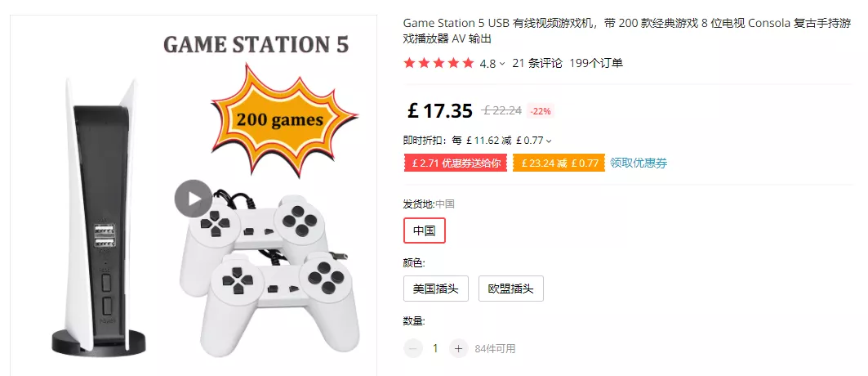This screenshot has height=376, width=868.
Task: Click the quantity number field
Action: [x=435, y=348]
